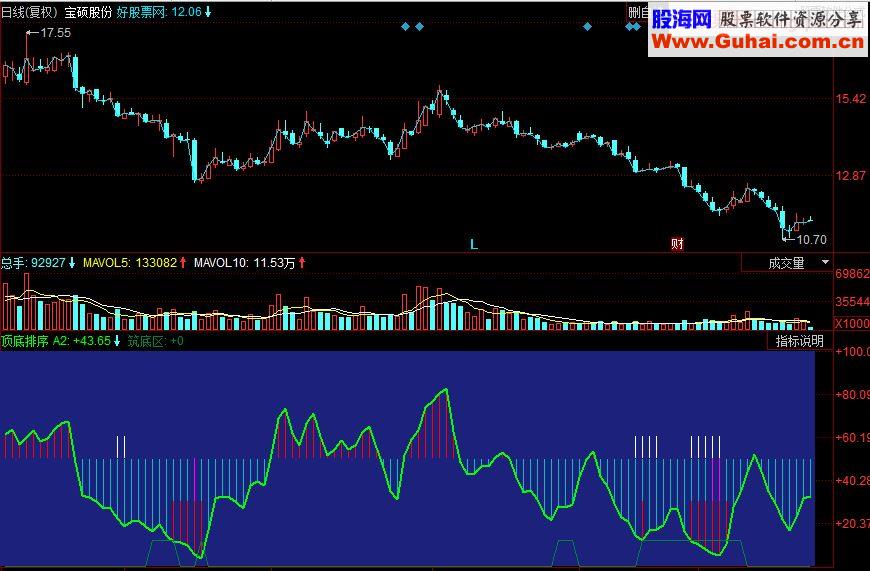Screen dimensions: 870x571
Task: Open the 指标说明 indicator description button
Action: (x=800, y=341)
